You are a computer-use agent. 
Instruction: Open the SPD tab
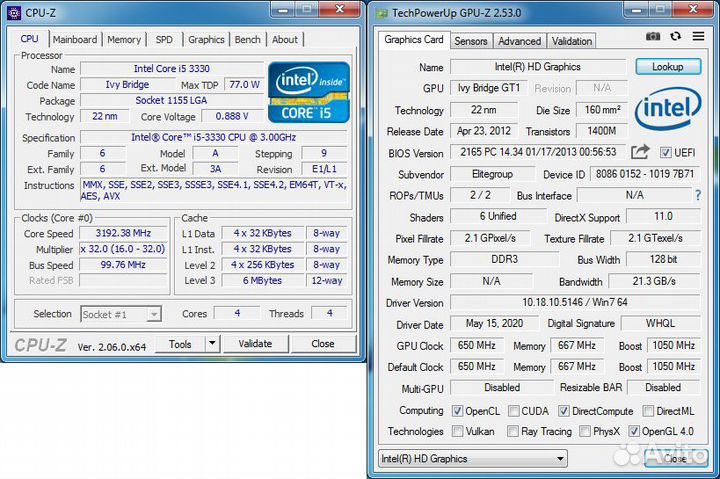click(x=164, y=39)
